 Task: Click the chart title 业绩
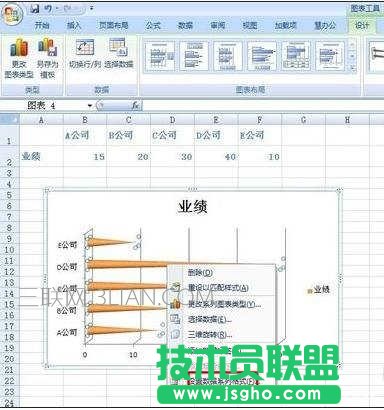[192, 207]
